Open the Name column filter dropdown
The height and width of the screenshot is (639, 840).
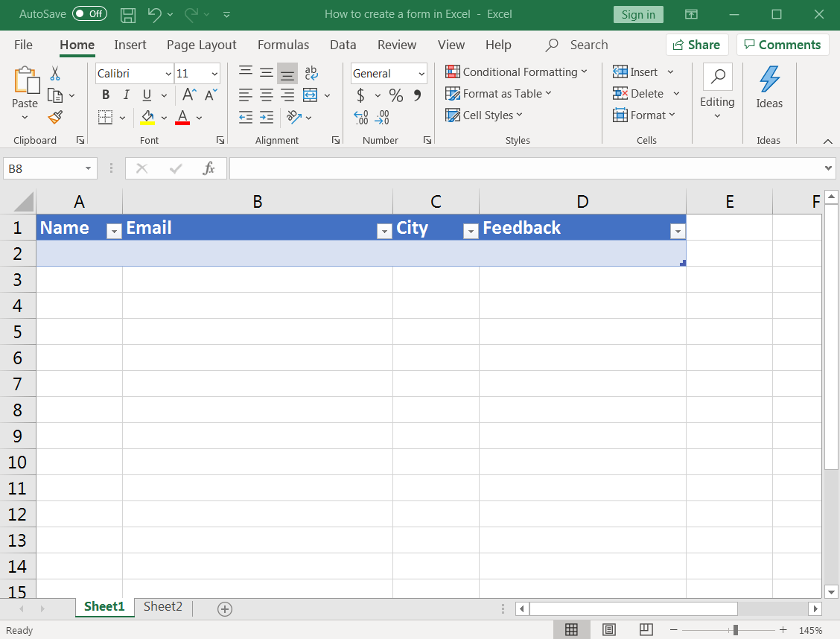[x=114, y=232]
